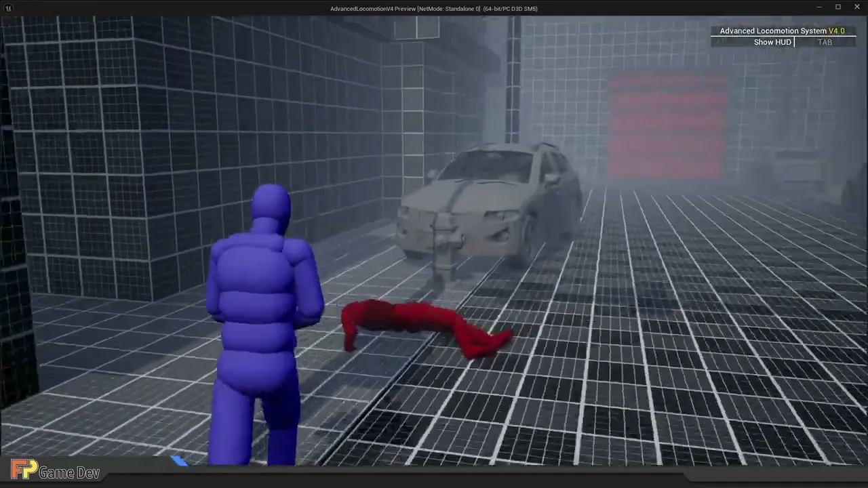Click the Show HUD label
The image size is (868, 488).
tap(772, 42)
